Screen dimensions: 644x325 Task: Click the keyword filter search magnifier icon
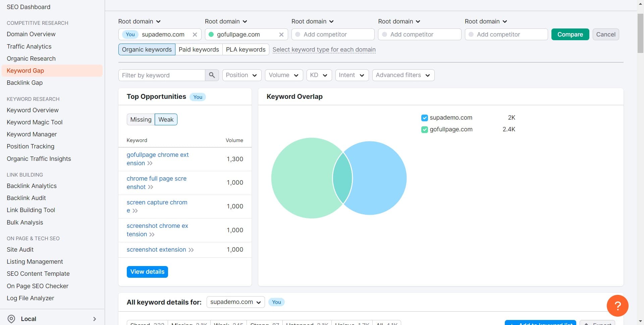(x=212, y=75)
